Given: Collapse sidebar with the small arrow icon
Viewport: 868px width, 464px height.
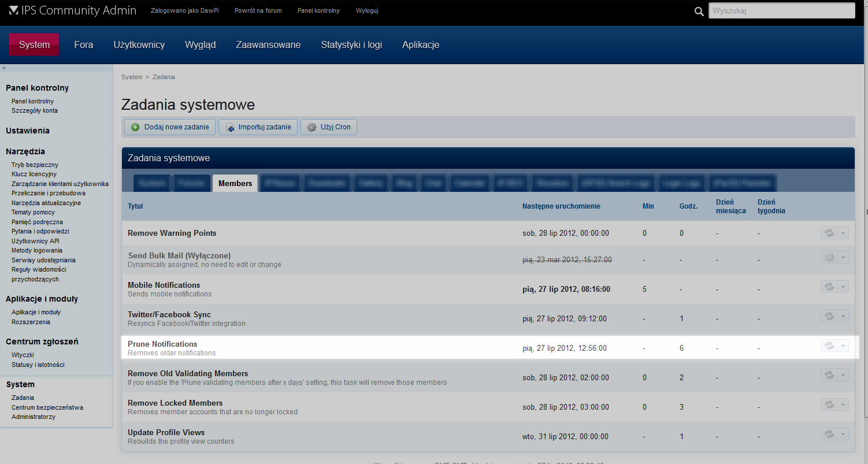Looking at the screenshot, I should click(4, 68).
